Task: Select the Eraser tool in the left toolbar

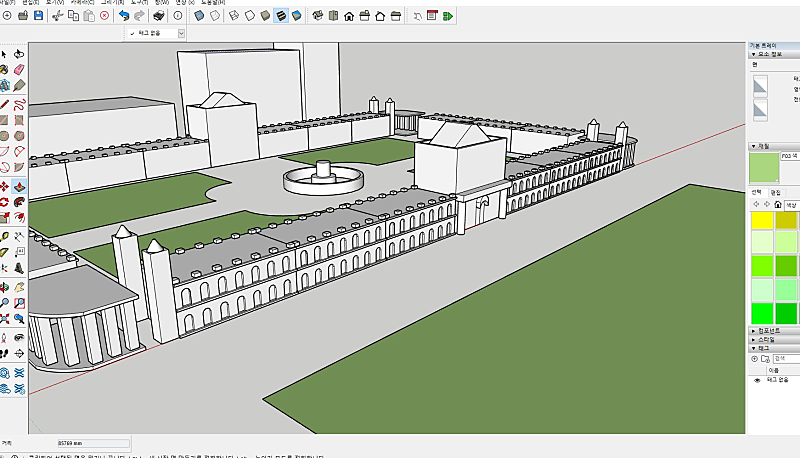Action: [19, 70]
